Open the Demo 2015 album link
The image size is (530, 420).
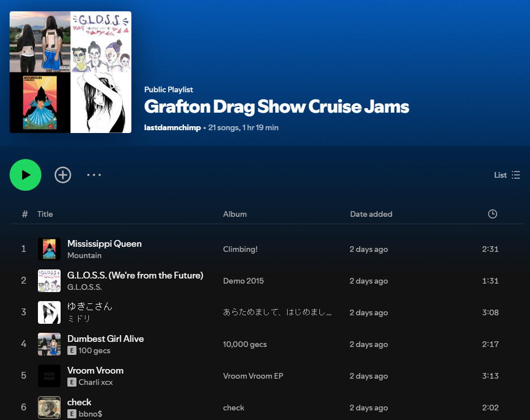243,281
